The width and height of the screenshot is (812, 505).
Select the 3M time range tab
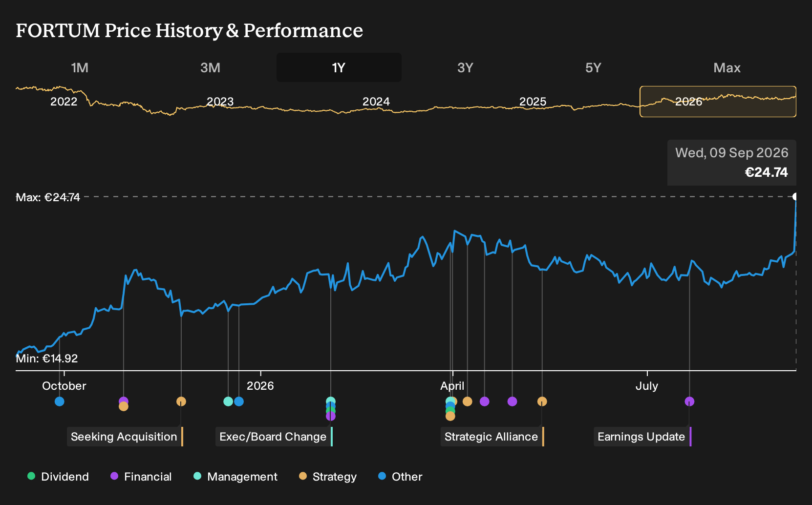pyautogui.click(x=210, y=67)
